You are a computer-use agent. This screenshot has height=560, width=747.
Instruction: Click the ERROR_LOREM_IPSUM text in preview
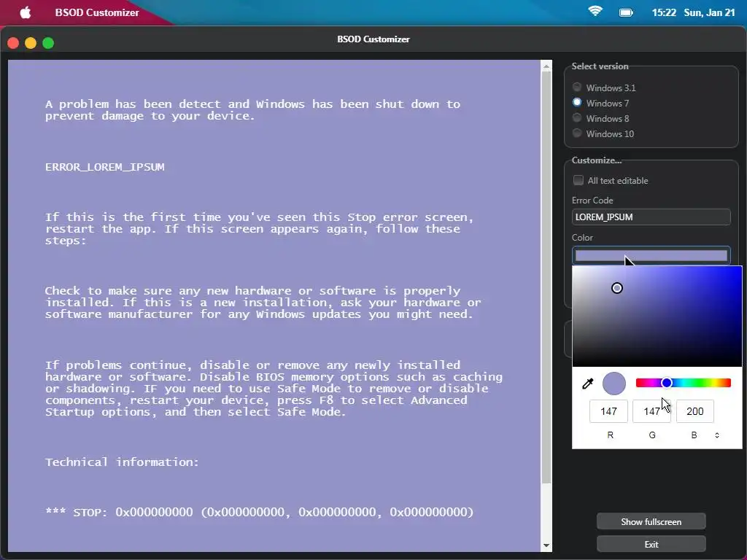[105, 167]
